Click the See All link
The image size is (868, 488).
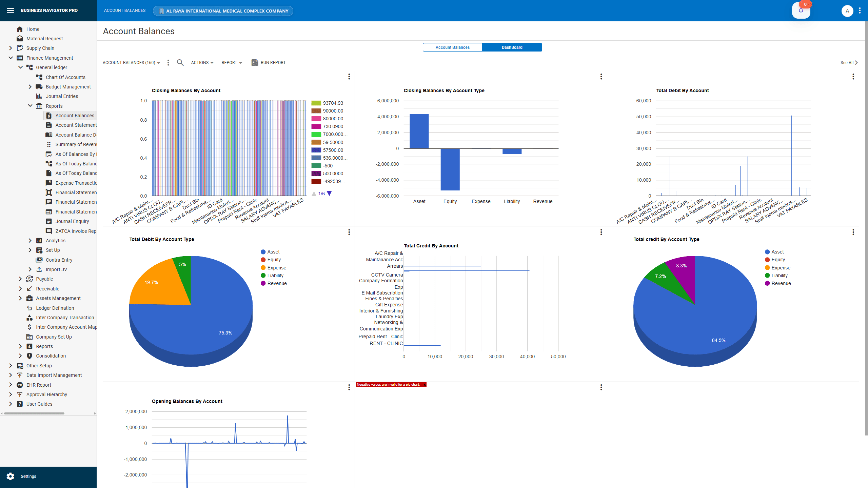pos(849,62)
